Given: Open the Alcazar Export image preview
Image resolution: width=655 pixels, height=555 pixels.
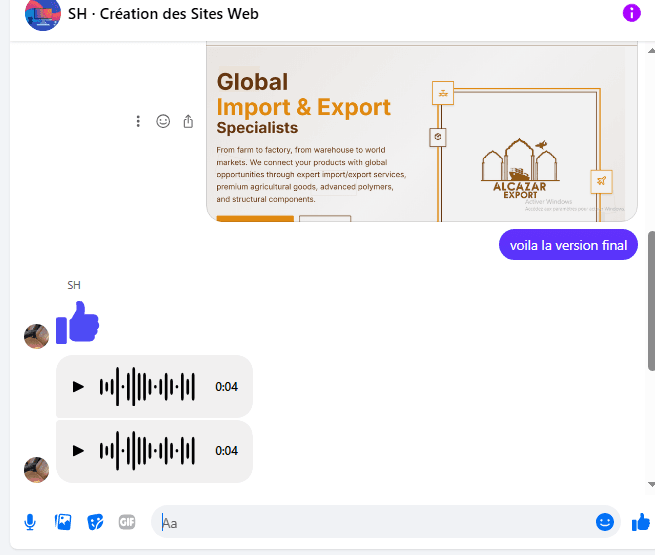Looking at the screenshot, I should coord(420,132).
